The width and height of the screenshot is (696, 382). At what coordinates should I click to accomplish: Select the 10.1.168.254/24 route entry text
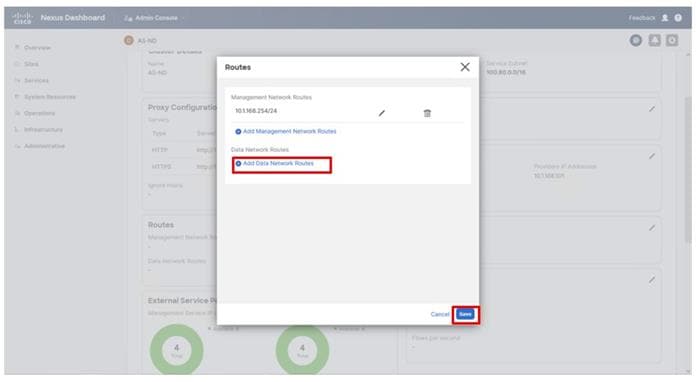pyautogui.click(x=256, y=111)
